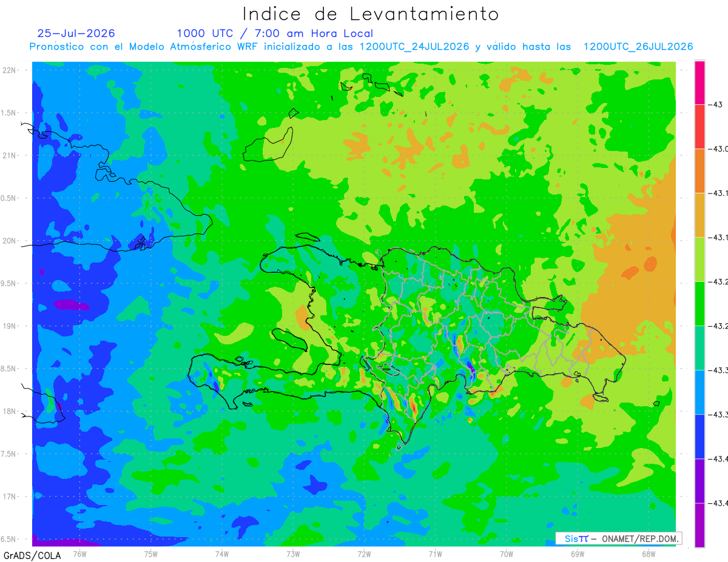Click the '1.5N' latitude label
This screenshot has width=728, height=562.
tap(9, 113)
